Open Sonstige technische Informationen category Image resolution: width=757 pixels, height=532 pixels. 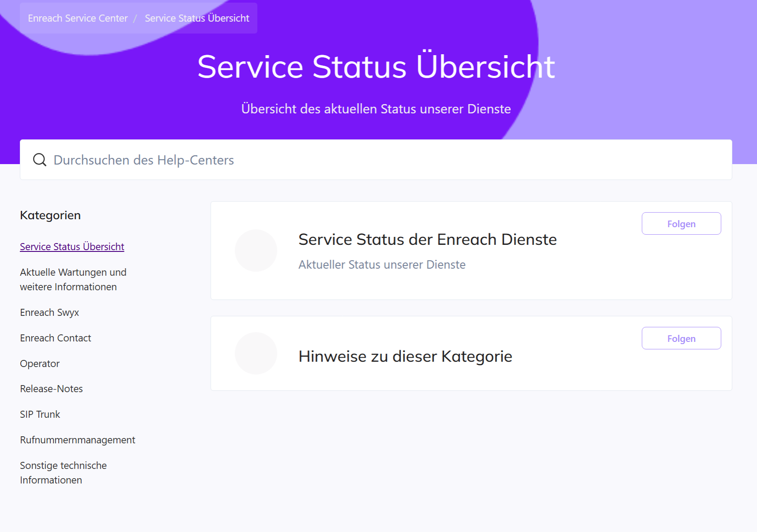point(63,472)
